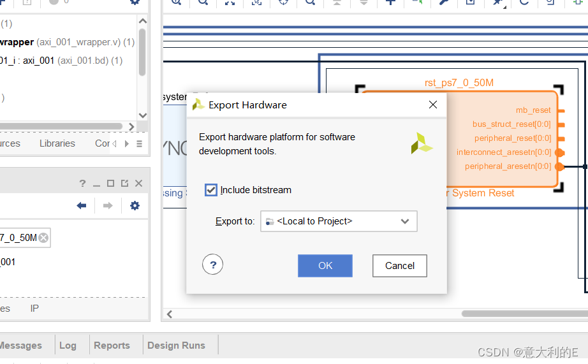Confirm export with the OK button
The image size is (588, 364).
325,266
